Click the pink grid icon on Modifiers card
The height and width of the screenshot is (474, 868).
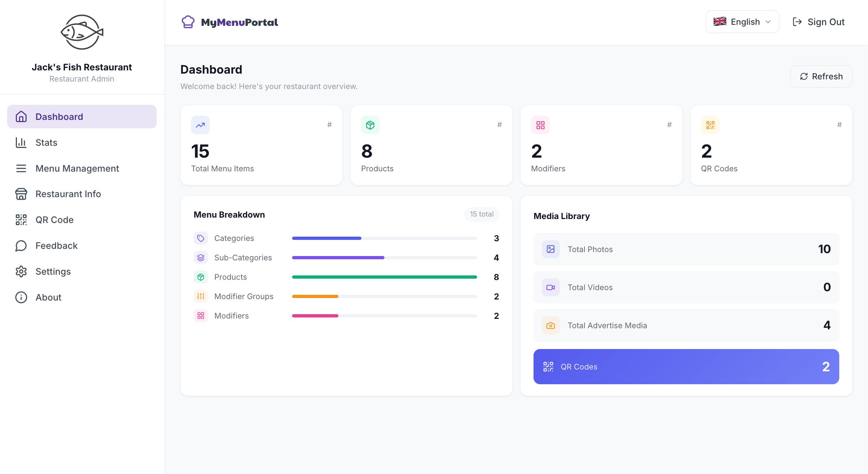pos(540,125)
